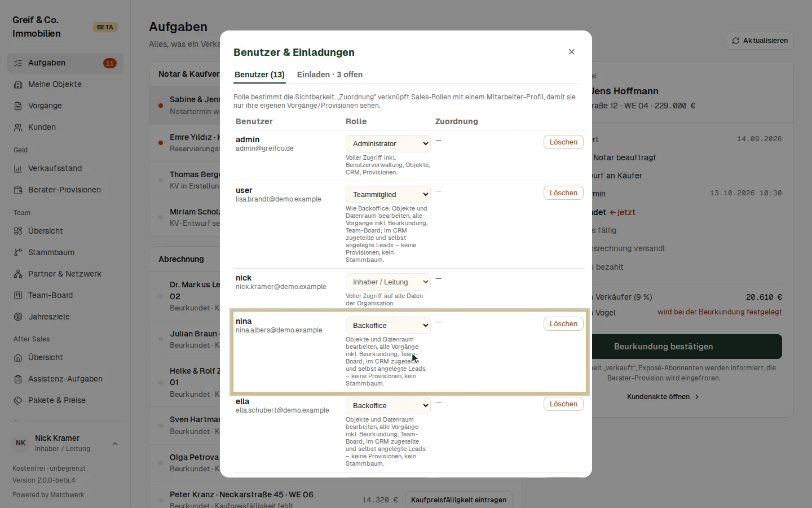The image size is (812, 508).
Task: Switch to the Benutzer (13) tab
Action: [259, 75]
